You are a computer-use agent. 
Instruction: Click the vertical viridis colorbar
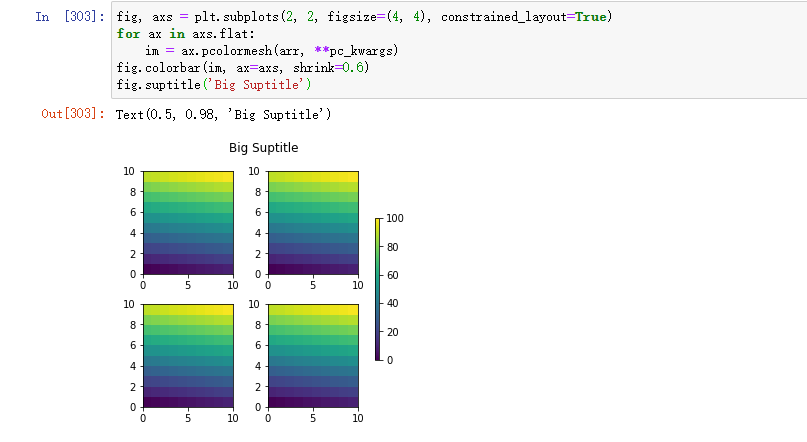pyautogui.click(x=378, y=289)
